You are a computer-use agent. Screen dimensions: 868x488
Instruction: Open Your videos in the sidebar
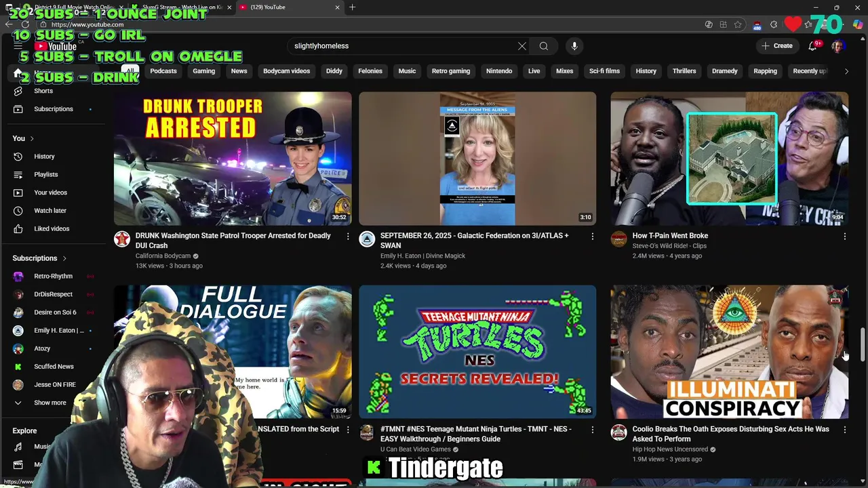(50, 192)
